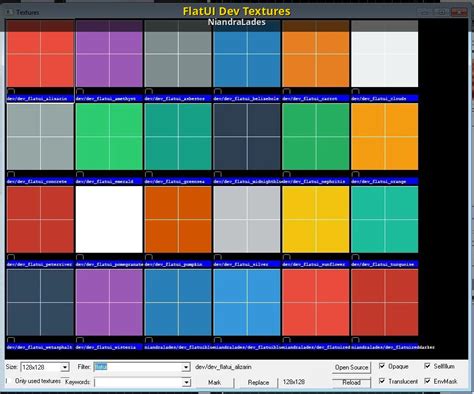Pick the dev_flatui_wetasphalt dark slate texture
Viewport: 474px width, 394px height.
[40, 302]
